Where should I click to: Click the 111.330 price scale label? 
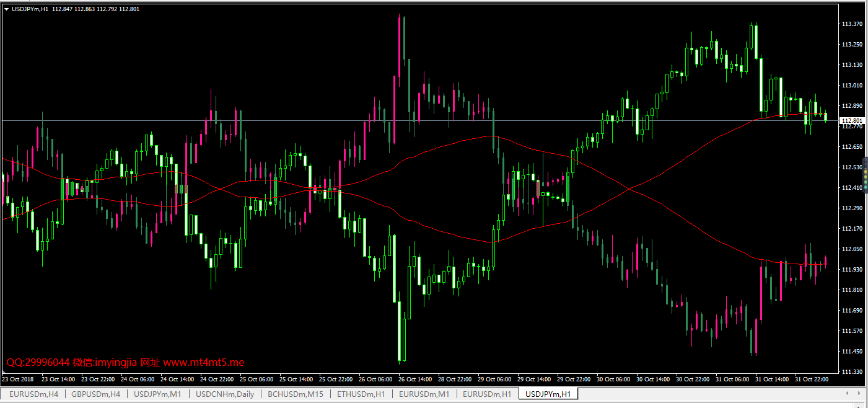[x=852, y=371]
